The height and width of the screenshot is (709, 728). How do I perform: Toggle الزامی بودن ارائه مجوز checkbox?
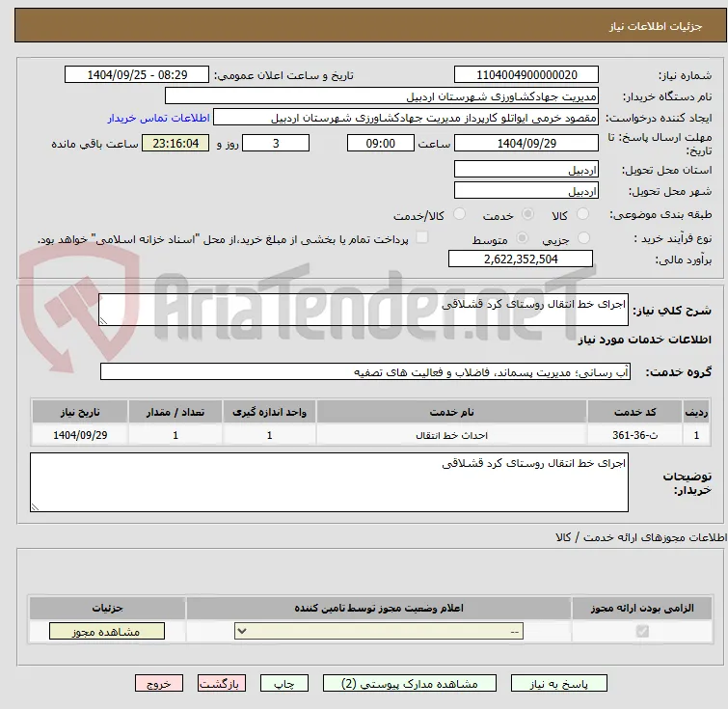coord(642,631)
